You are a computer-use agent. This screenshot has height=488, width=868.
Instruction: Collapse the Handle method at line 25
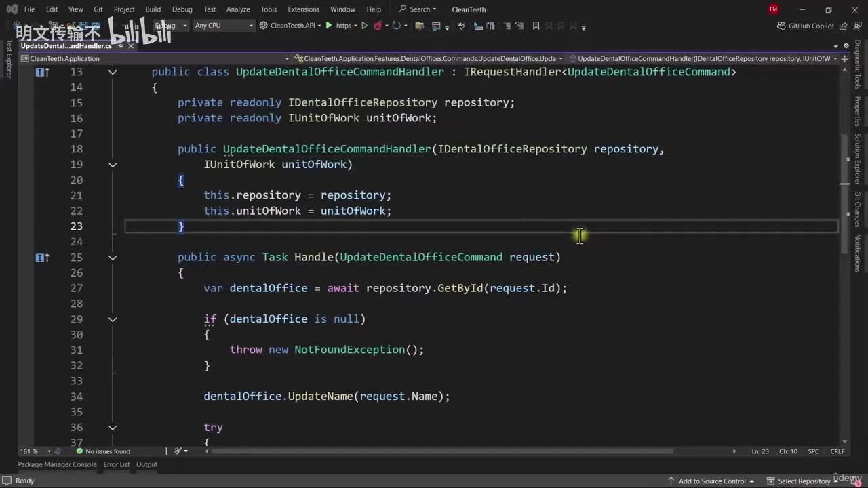click(113, 258)
